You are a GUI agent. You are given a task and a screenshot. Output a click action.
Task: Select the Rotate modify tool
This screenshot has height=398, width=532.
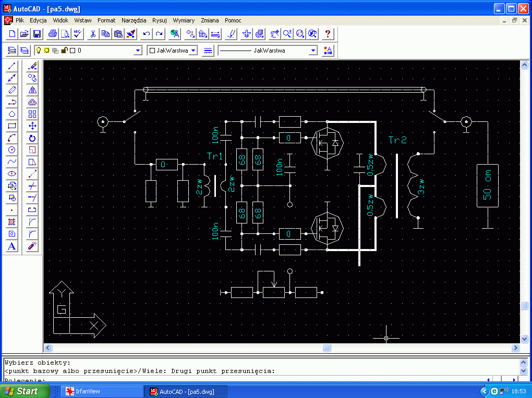[32, 138]
